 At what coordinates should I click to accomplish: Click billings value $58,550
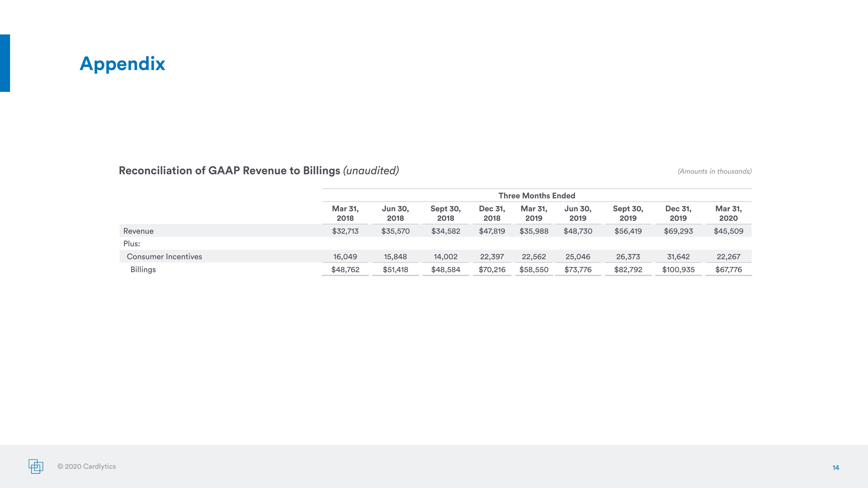coord(534,269)
